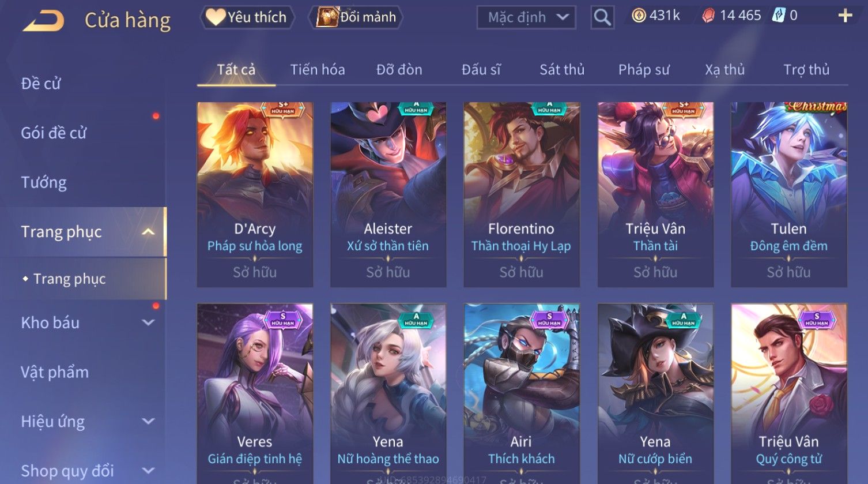Switch to the Sát thủ tab

click(x=562, y=70)
